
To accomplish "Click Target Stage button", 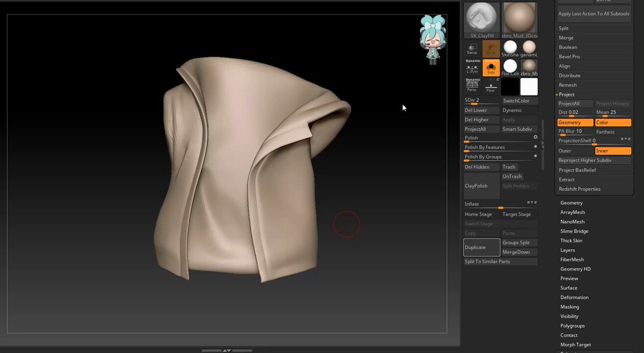I will [519, 214].
